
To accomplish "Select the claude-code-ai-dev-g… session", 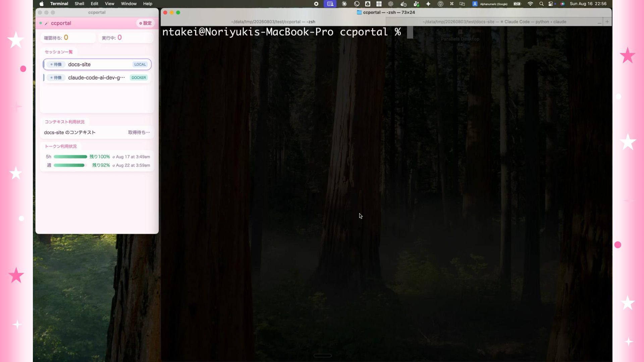I will tap(97, 77).
